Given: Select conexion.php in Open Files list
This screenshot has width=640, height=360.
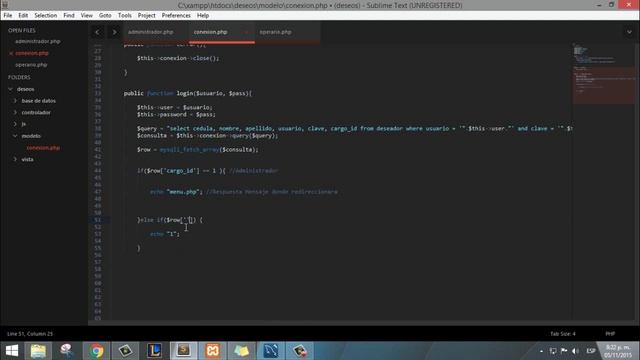Looking at the screenshot, I should 32,53.
